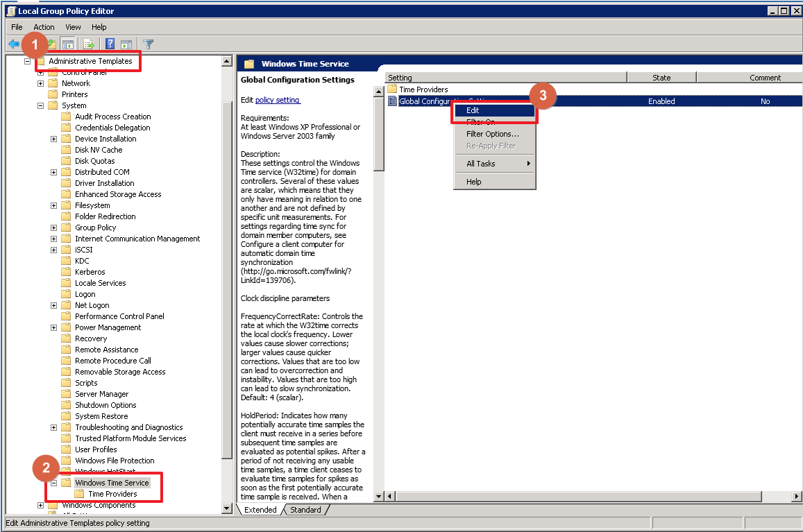The width and height of the screenshot is (803, 532).
Task: Toggle the Show/Hide Console Tree toolbar icon
Action: [x=67, y=44]
